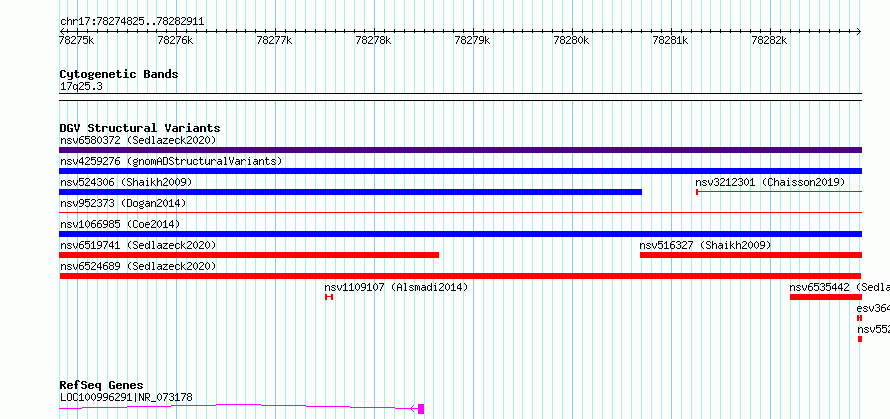Click the Cytogenetic Bands track title
The height and width of the screenshot is (419, 890).
coord(119,74)
